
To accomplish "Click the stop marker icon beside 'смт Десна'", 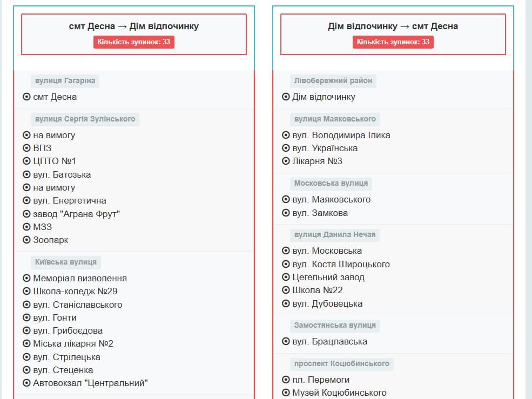I will (x=26, y=97).
